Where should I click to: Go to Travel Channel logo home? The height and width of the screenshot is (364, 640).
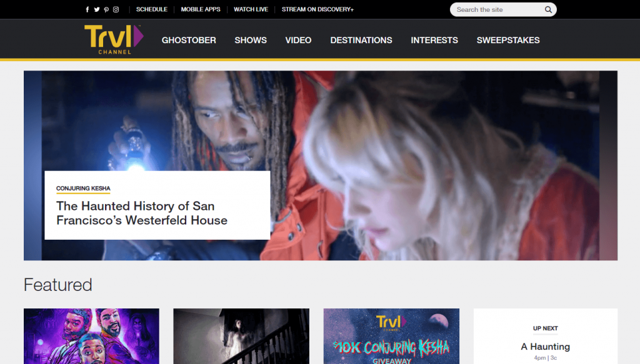[114, 39]
